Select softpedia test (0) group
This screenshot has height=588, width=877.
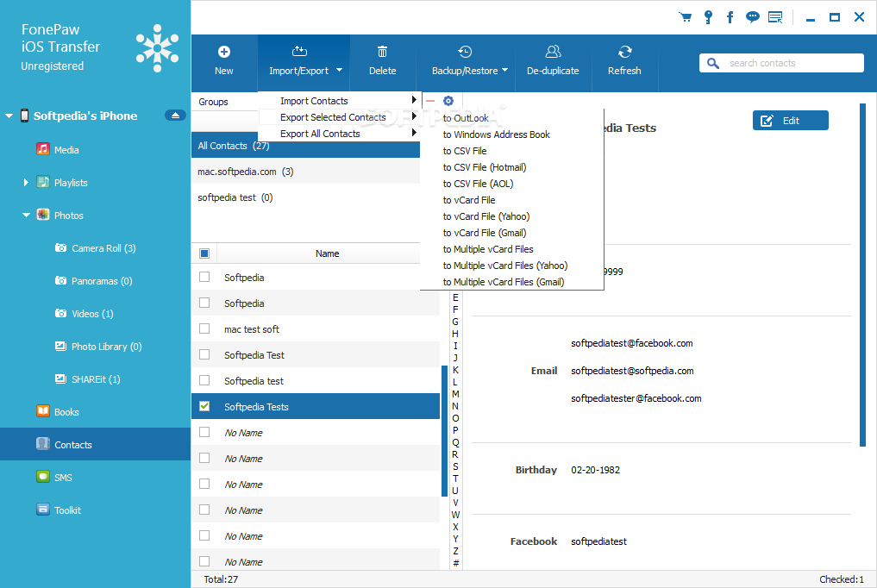click(x=305, y=197)
